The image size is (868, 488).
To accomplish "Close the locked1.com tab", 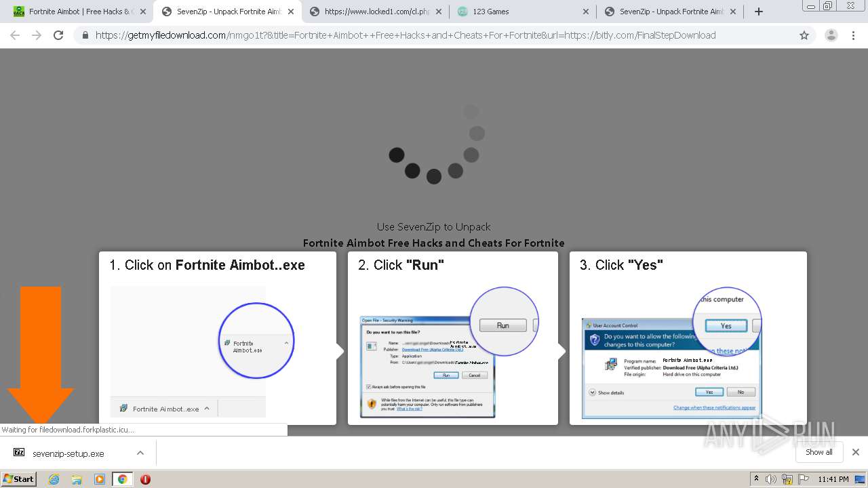I will coord(438,12).
